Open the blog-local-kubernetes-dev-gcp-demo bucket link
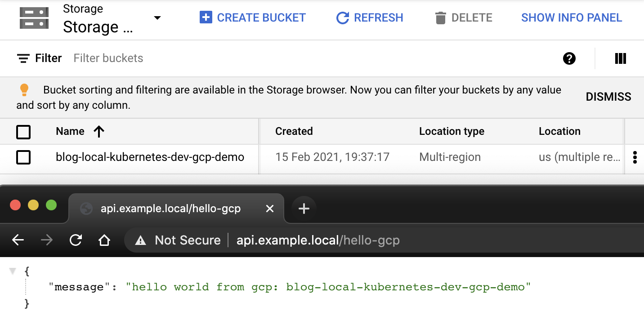Viewport: 644px width, 329px height. [150, 157]
